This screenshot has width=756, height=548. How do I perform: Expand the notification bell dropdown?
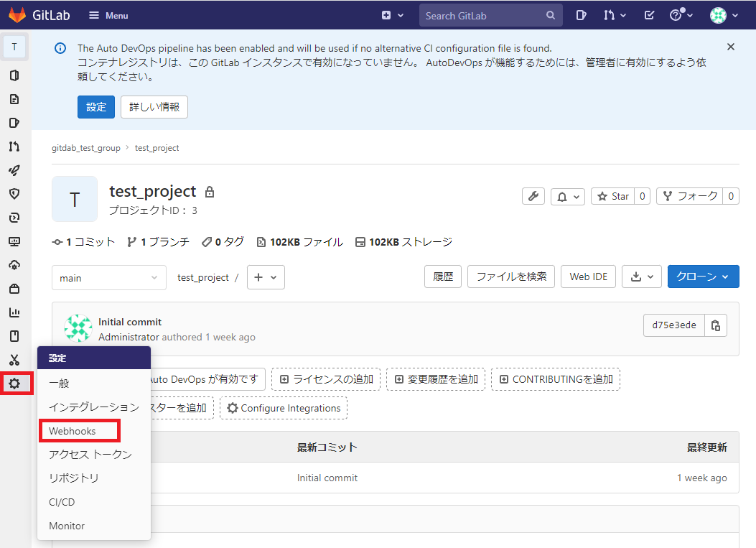568,196
